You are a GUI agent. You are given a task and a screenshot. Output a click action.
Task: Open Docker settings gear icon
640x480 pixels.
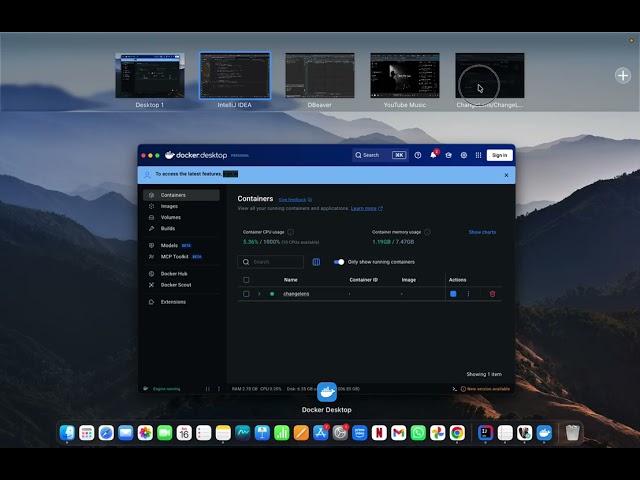[x=464, y=155]
